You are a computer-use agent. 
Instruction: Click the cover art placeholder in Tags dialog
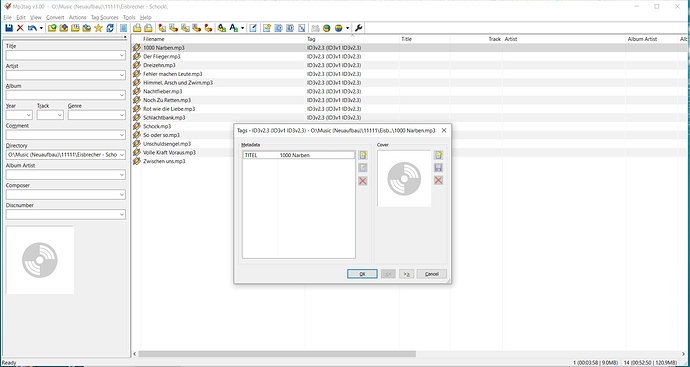(x=404, y=179)
